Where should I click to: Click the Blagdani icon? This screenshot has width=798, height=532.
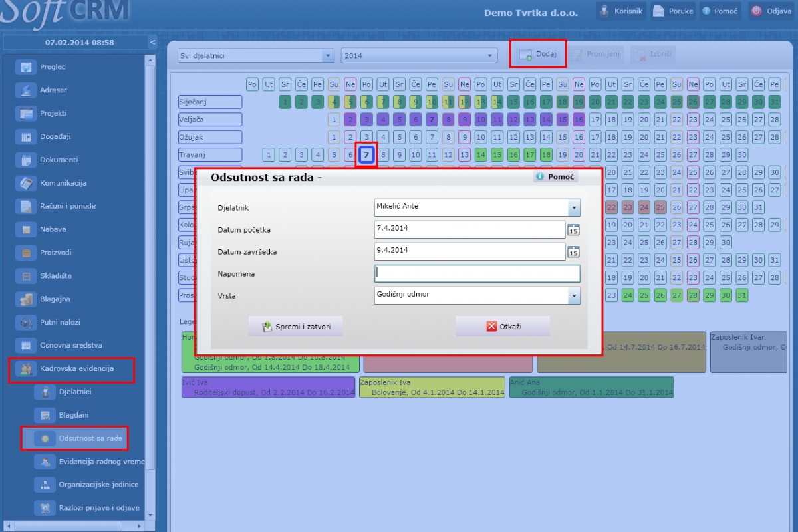[x=45, y=416]
